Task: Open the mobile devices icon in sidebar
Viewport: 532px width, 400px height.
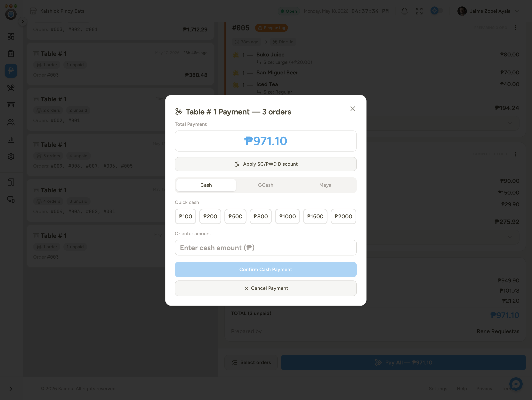Action: point(11,182)
